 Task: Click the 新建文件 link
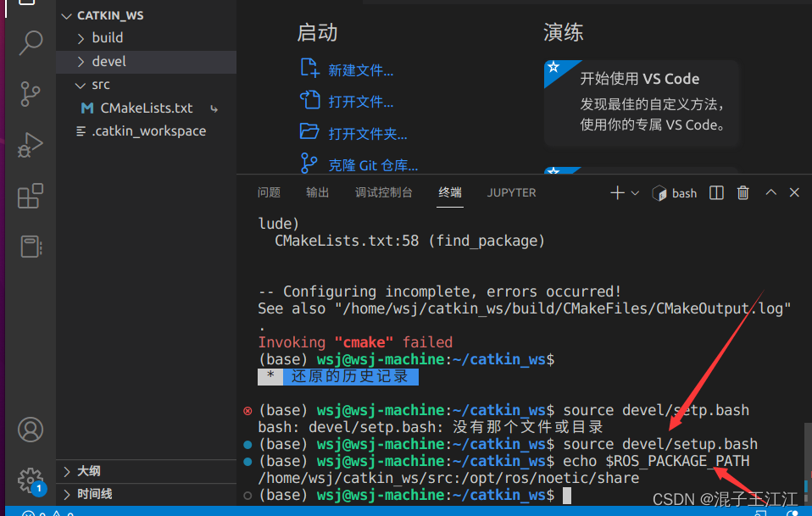pyautogui.click(x=360, y=70)
